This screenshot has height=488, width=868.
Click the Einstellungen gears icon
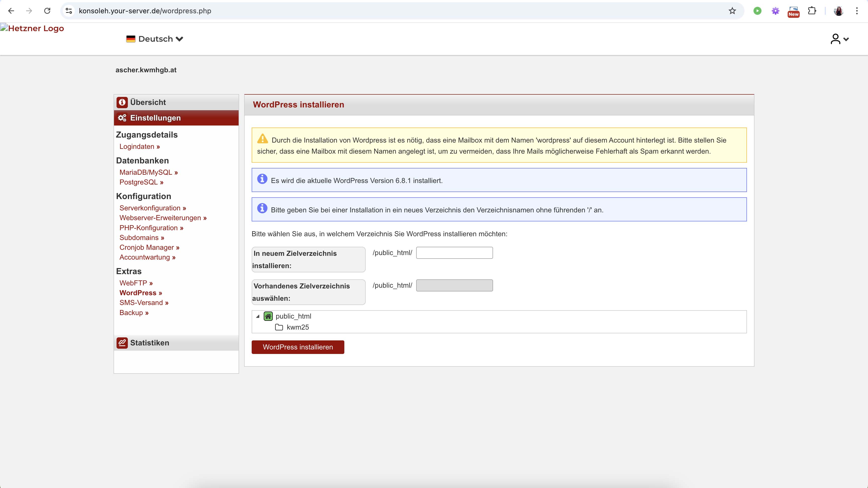(122, 118)
